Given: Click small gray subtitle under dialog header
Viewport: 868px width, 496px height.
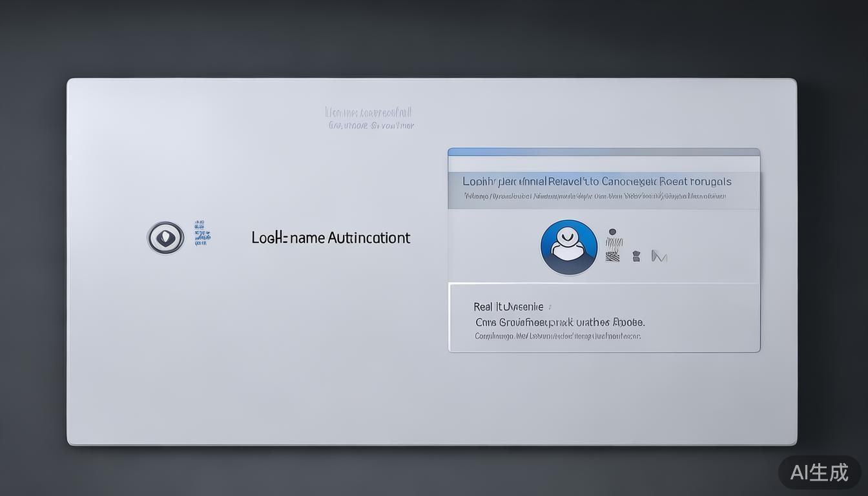Looking at the screenshot, I should [x=594, y=196].
